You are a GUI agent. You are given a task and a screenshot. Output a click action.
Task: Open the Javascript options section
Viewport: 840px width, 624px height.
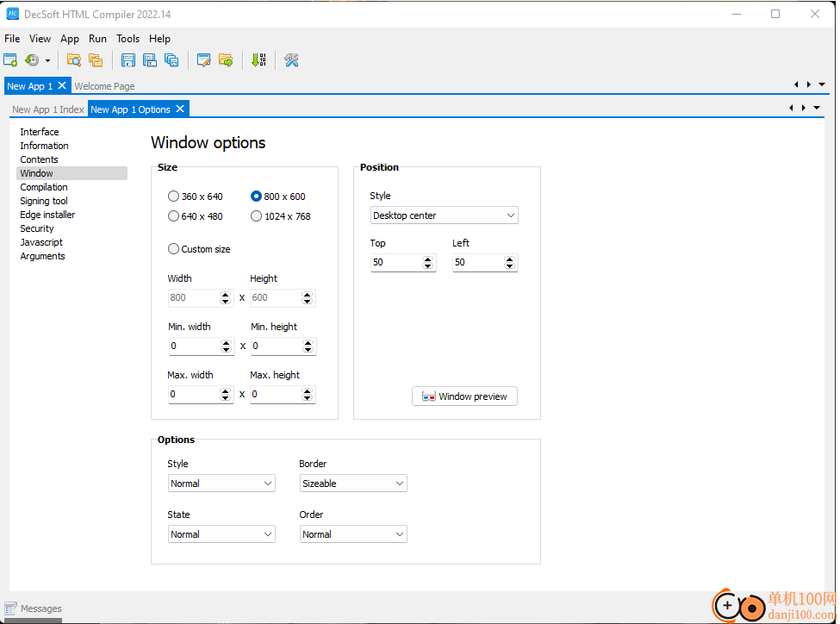(x=42, y=243)
